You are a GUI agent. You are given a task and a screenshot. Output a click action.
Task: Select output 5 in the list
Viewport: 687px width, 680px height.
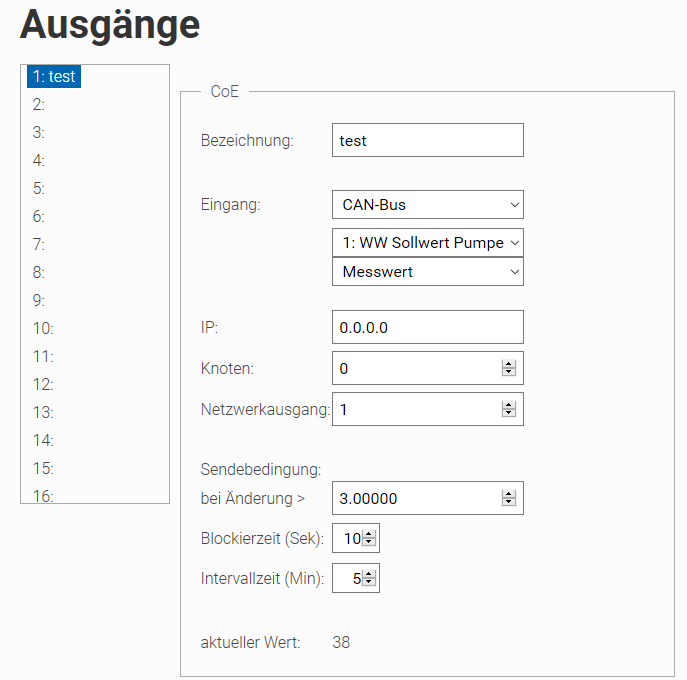[x=39, y=188]
